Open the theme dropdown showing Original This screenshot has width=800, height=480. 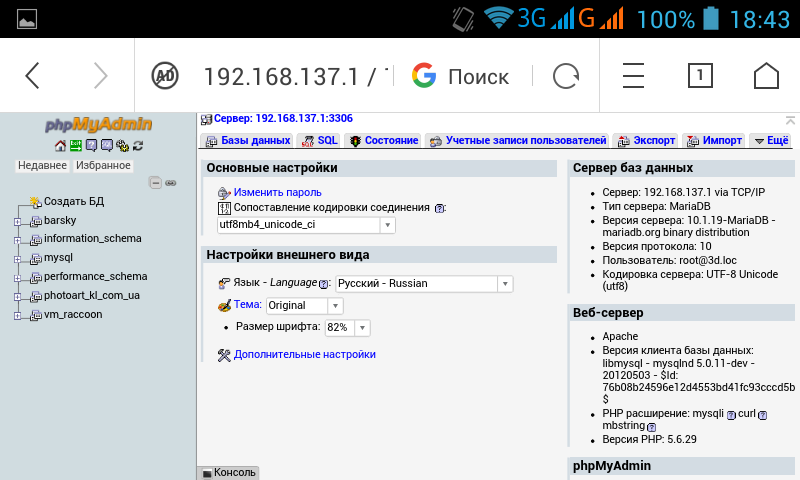pos(304,305)
